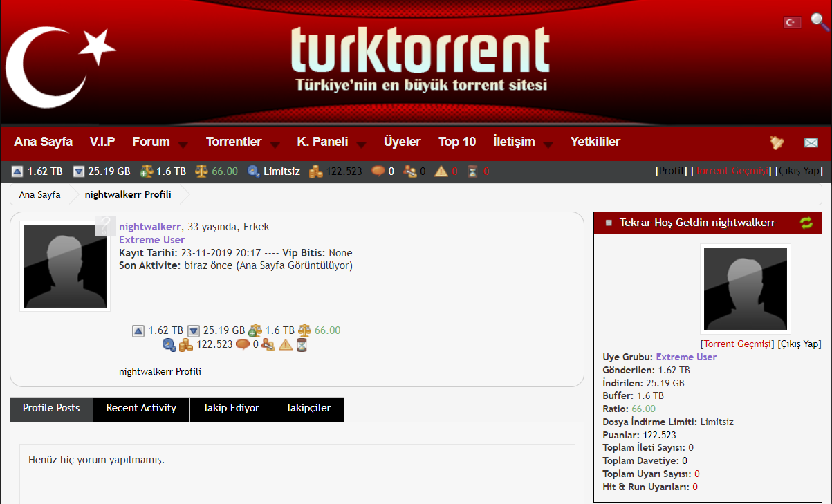Expand the İletişim menu arrow

(x=548, y=144)
